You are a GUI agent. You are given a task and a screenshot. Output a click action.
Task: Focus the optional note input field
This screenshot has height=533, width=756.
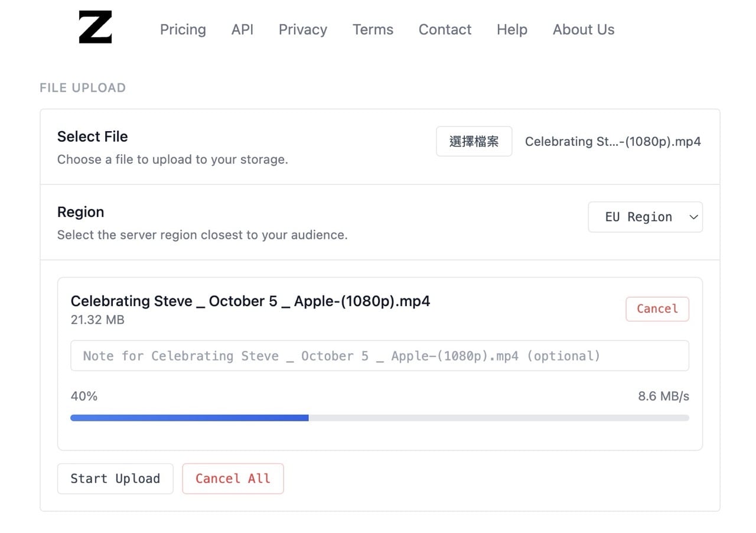[379, 356]
